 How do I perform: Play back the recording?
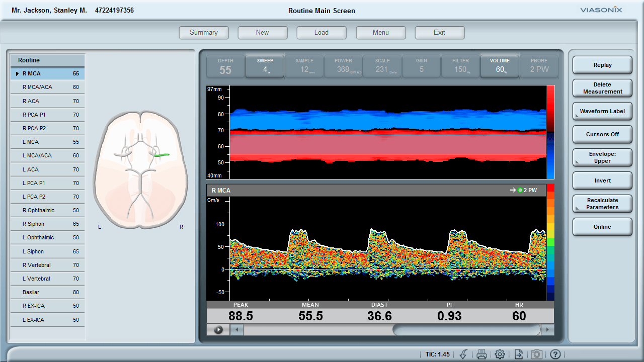pyautogui.click(x=218, y=330)
